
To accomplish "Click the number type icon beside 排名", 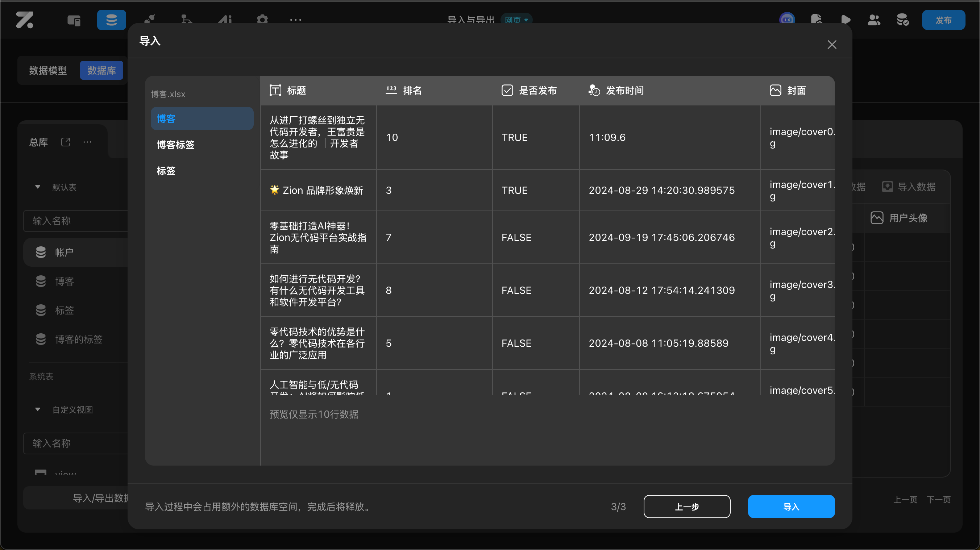I will point(391,91).
